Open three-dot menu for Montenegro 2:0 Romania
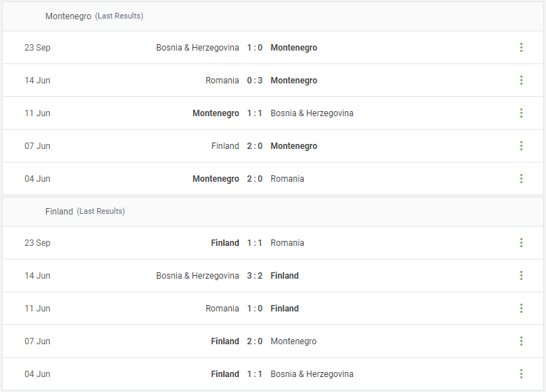 pos(521,179)
